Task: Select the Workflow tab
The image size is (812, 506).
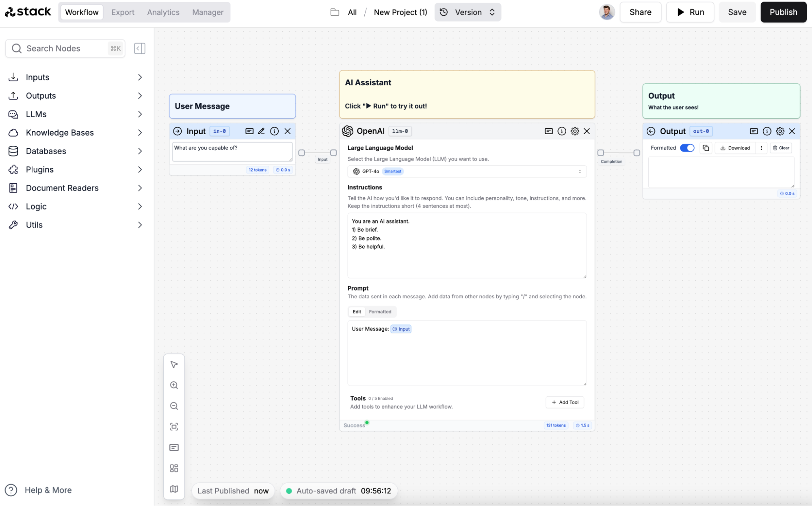Action: [x=81, y=12]
